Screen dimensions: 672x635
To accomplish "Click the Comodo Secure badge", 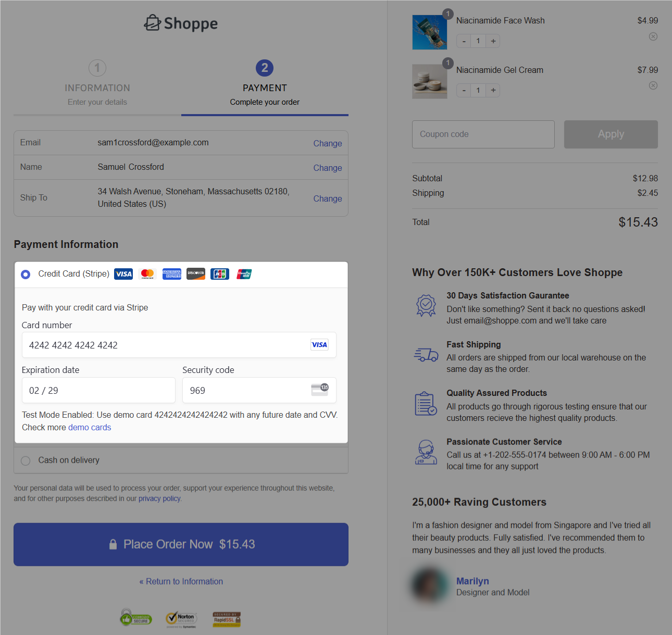I will click(x=135, y=618).
